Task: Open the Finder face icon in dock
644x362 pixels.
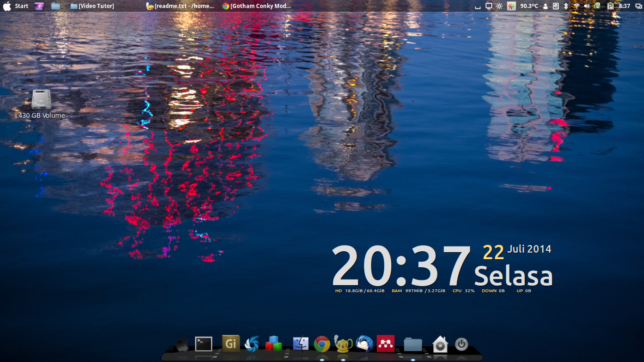Action: pos(301,344)
